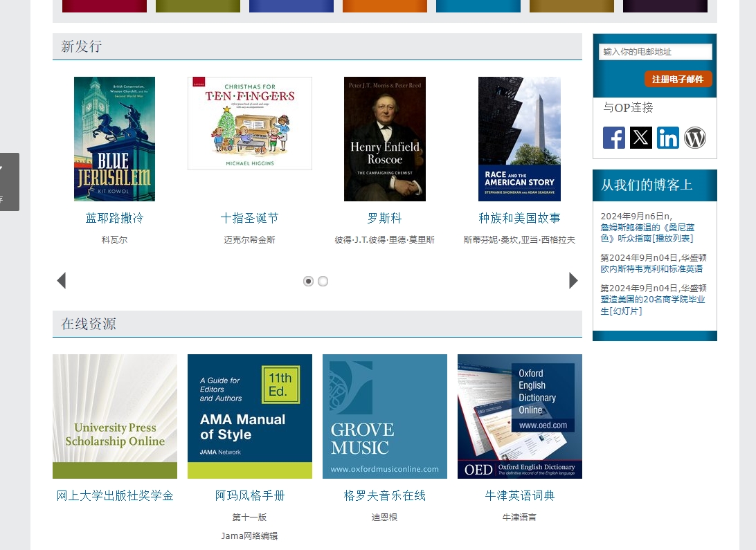Open the Grove Music tile

pyautogui.click(x=385, y=416)
